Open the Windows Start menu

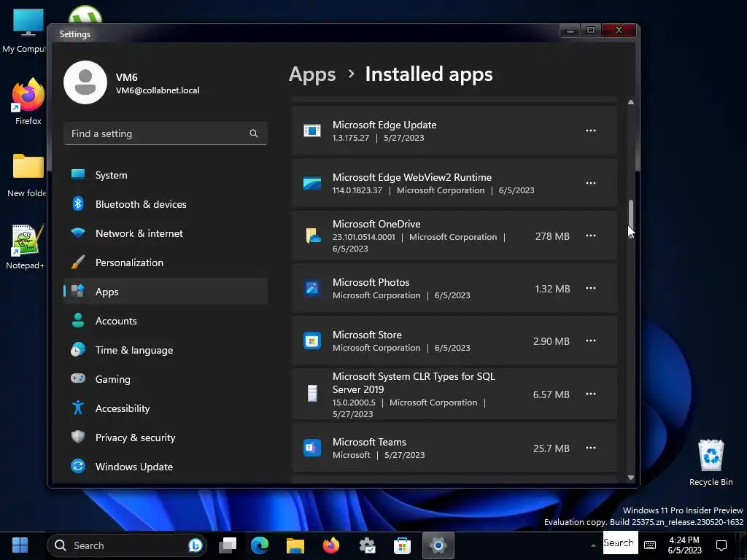click(x=20, y=545)
